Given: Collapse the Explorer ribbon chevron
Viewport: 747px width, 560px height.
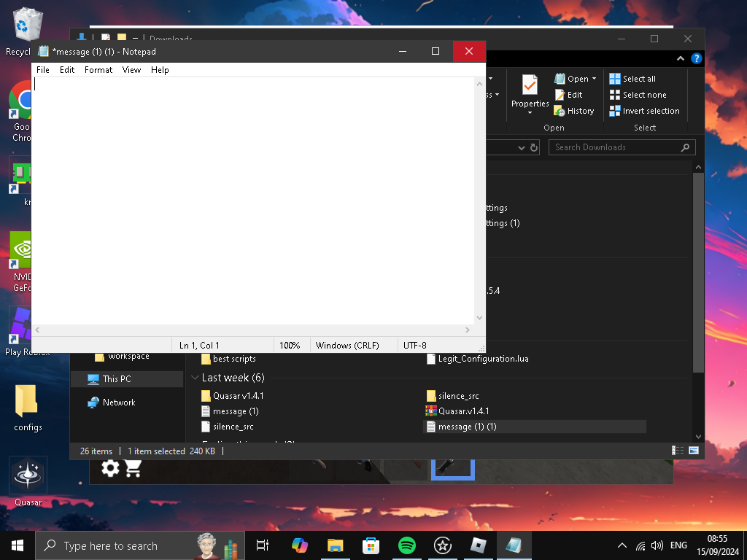Looking at the screenshot, I should point(681,58).
